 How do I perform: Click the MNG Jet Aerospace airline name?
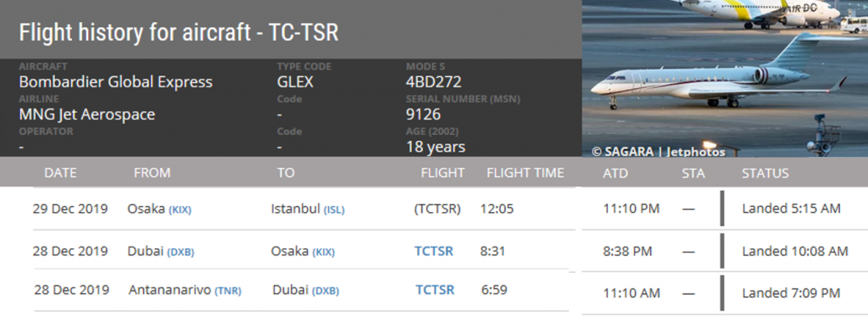(x=87, y=114)
